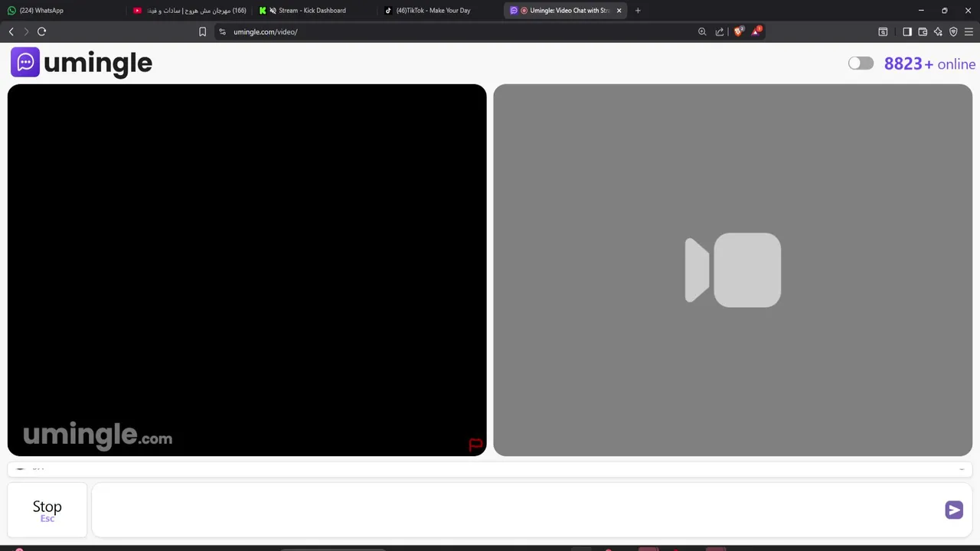The image size is (980, 551).
Task: Switch to the YouTube tab
Action: coord(189,11)
